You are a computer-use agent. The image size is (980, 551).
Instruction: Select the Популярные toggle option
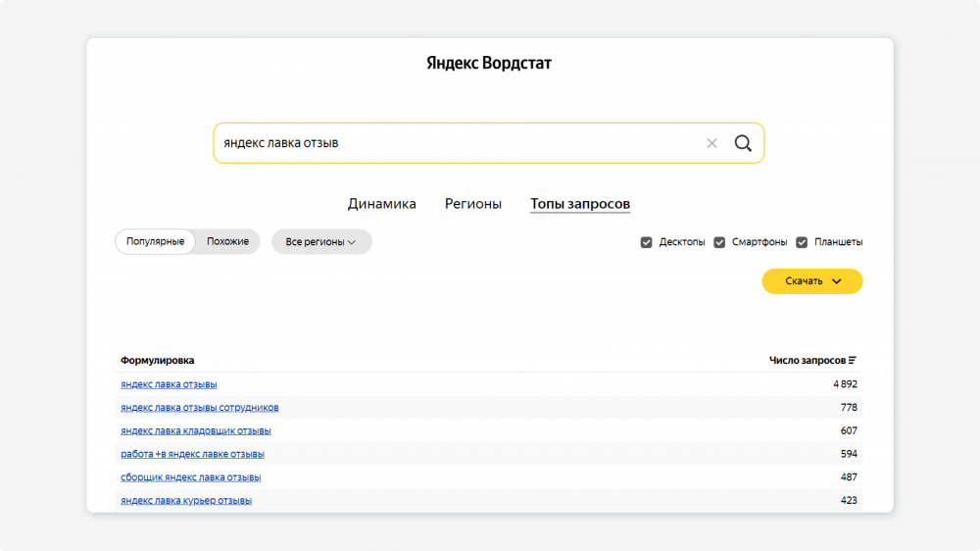point(155,242)
